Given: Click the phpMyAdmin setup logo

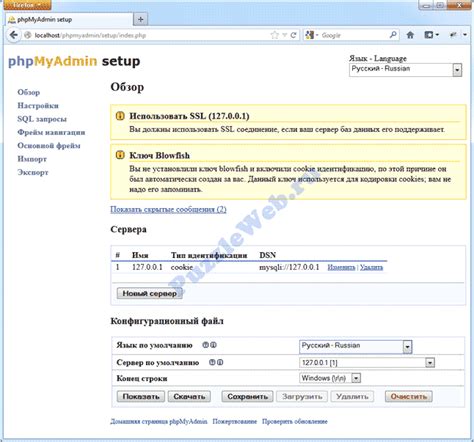Looking at the screenshot, I should [74, 61].
